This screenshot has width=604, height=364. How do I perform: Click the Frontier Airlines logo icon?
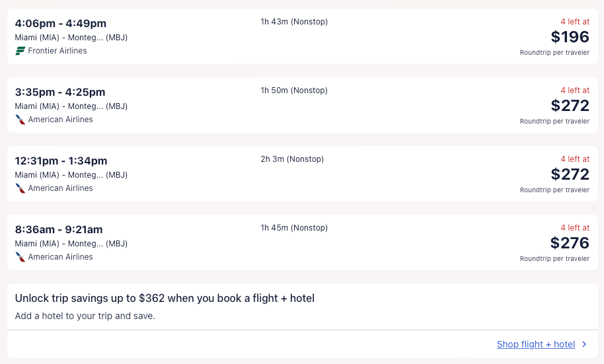(x=20, y=51)
